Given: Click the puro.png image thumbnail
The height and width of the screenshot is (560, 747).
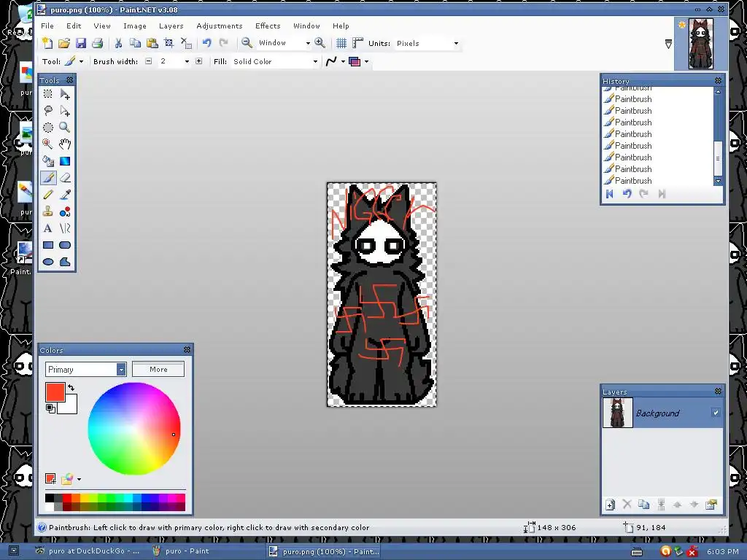Looking at the screenshot, I should pyautogui.click(x=700, y=44).
